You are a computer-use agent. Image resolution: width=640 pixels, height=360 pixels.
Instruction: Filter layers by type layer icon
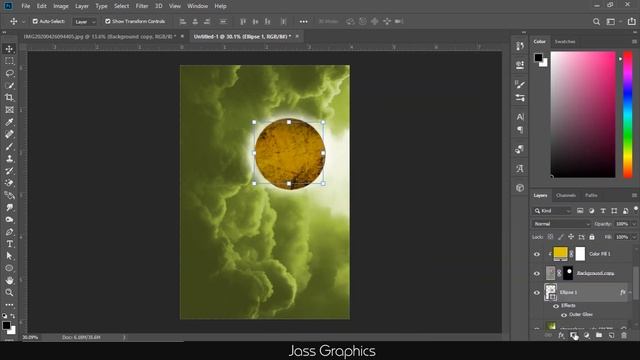click(x=602, y=211)
